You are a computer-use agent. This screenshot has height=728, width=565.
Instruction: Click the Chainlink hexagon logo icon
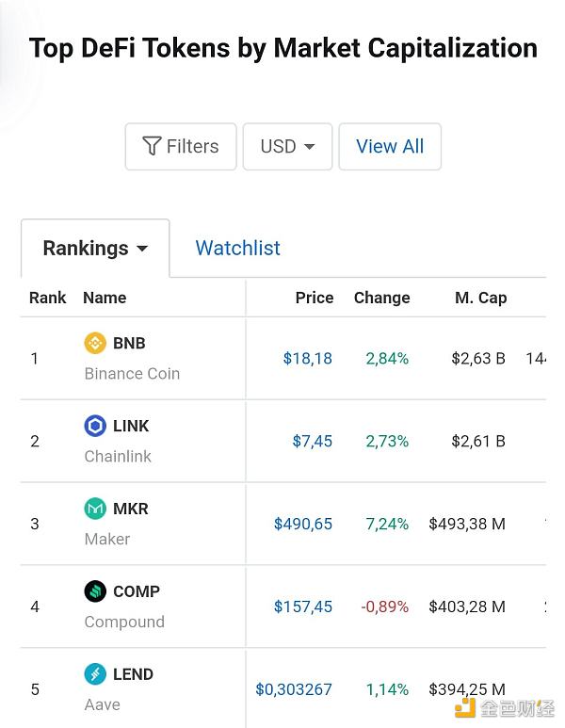click(95, 426)
